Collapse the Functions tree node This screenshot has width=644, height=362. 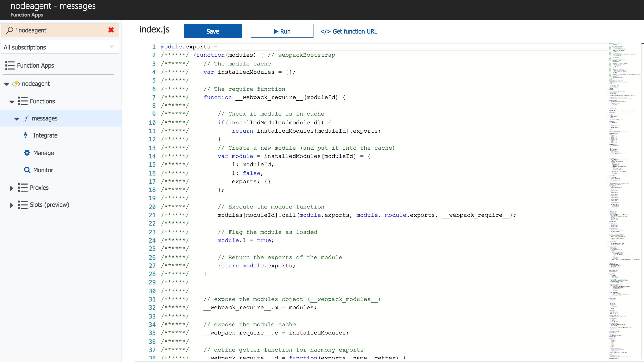12,102
